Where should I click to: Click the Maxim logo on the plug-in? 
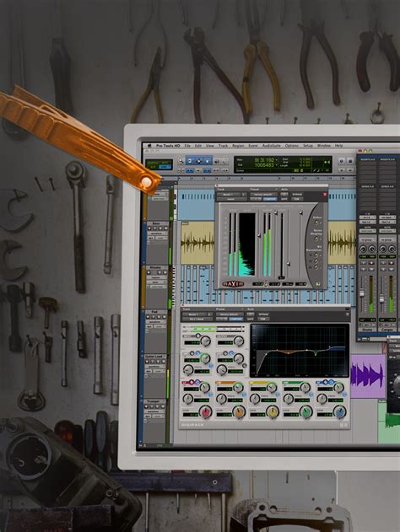233,283
